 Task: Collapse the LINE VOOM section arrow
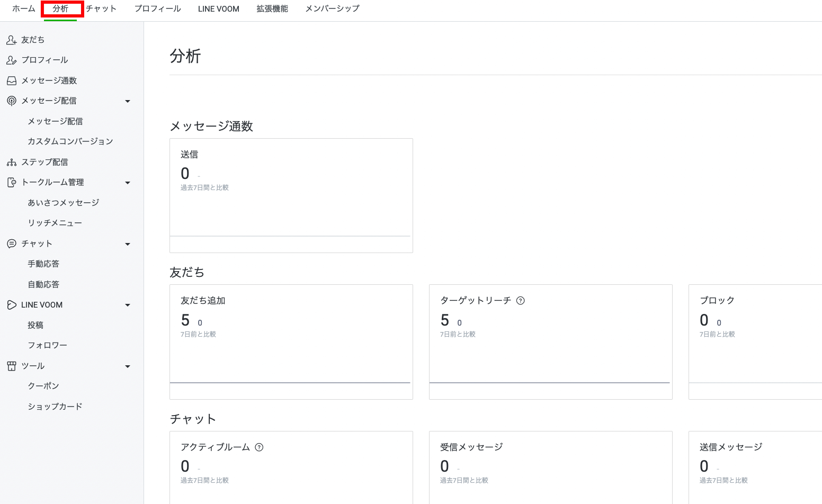(x=127, y=305)
